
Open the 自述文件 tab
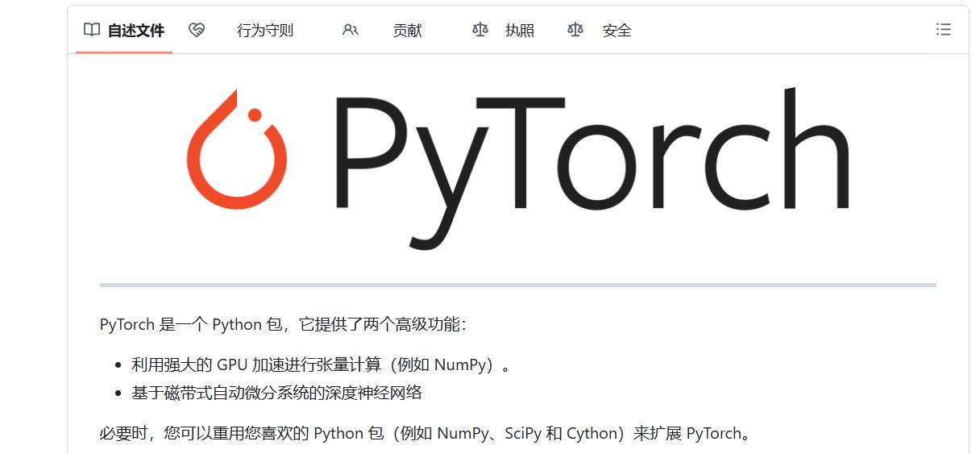[124, 31]
